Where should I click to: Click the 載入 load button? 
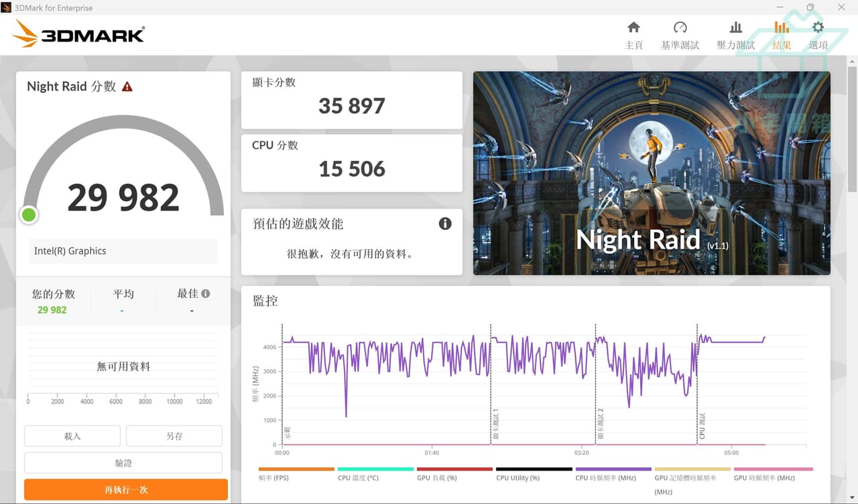[72, 436]
